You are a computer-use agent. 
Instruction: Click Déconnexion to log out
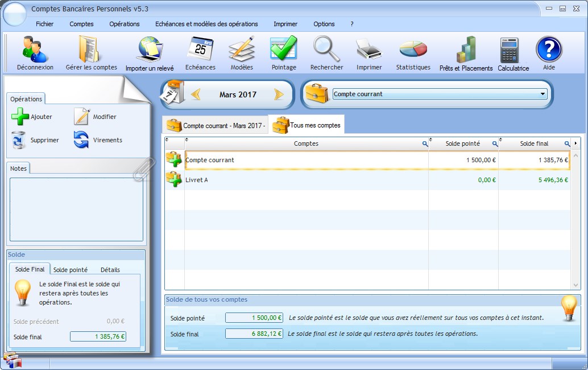click(35, 51)
